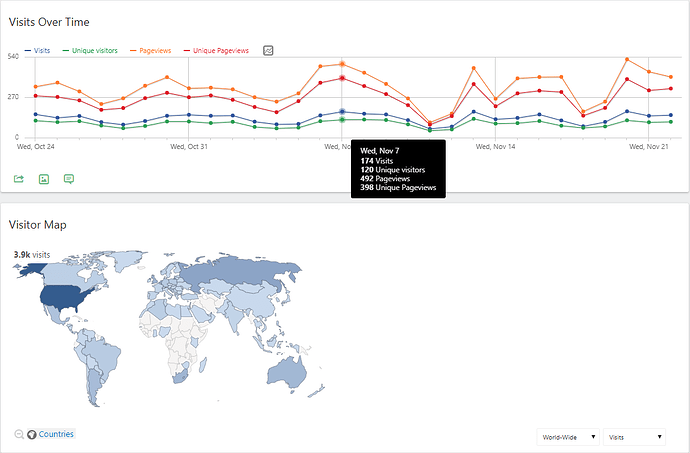The image size is (690, 453).
Task: Open the World-Wide region dropdown
Action: (x=568, y=437)
